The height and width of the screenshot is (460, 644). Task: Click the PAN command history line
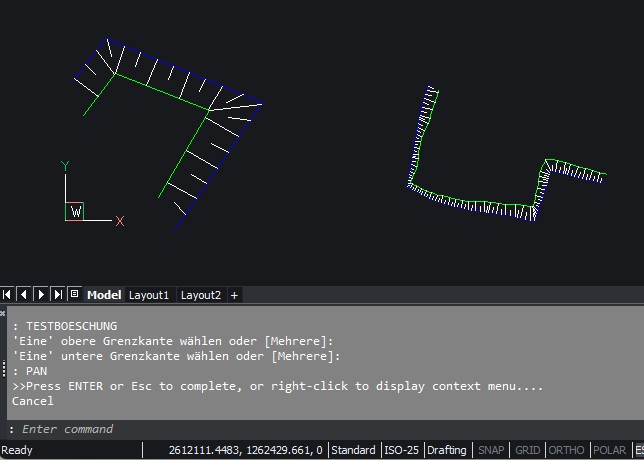tap(30, 371)
